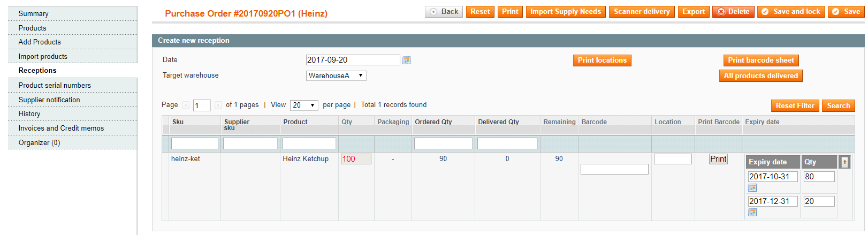This screenshot has height=235, width=868.
Task: Click Print barcode sheet button
Action: pos(761,60)
